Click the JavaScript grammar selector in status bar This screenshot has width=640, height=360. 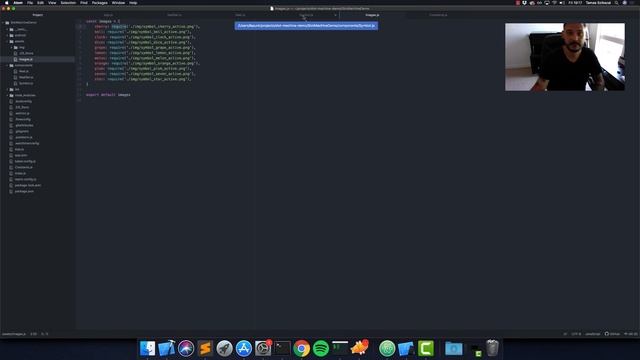[593, 334]
